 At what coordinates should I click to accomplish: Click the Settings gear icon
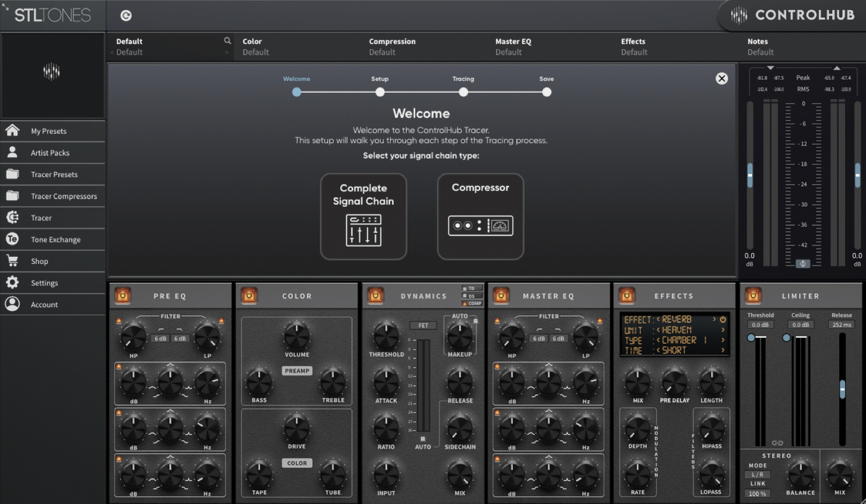click(x=12, y=282)
